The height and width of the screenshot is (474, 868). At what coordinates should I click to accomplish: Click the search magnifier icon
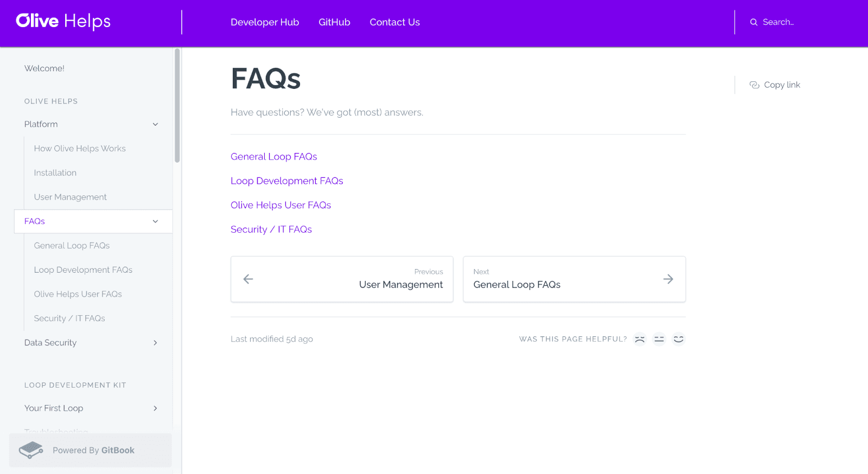coord(754,22)
